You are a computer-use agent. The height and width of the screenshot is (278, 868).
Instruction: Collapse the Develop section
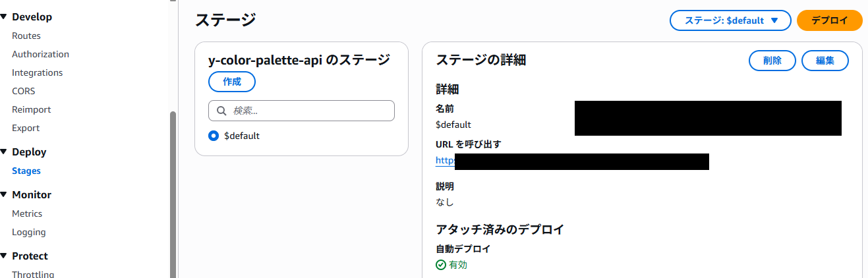coord(4,17)
